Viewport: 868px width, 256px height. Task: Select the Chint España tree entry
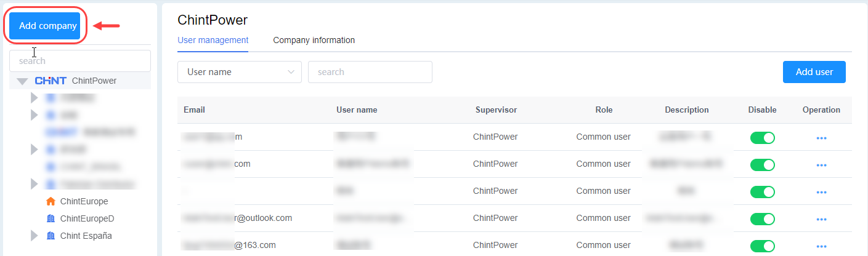[86, 236]
